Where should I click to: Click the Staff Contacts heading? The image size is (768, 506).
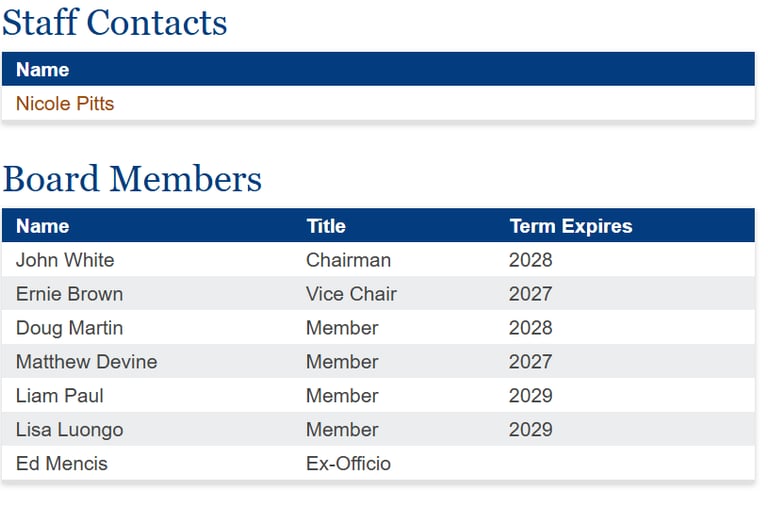[115, 22]
